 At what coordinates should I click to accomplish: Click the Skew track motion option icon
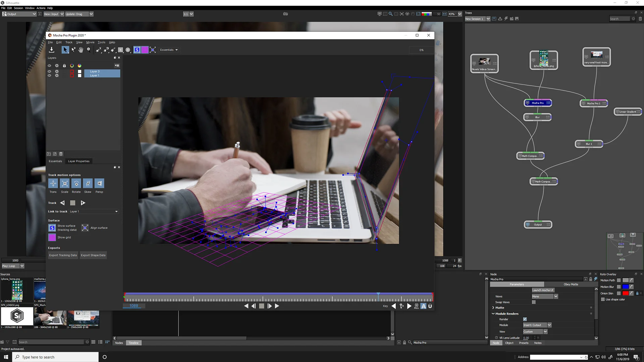[x=88, y=183]
